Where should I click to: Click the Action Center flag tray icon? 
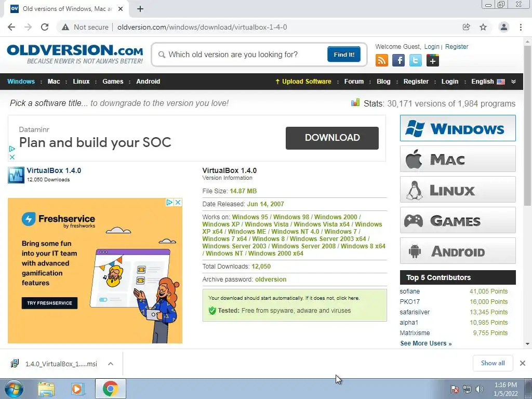[x=454, y=389]
